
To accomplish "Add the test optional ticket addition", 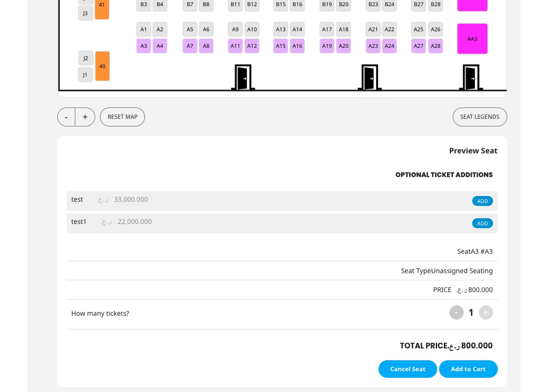I will pos(482,201).
